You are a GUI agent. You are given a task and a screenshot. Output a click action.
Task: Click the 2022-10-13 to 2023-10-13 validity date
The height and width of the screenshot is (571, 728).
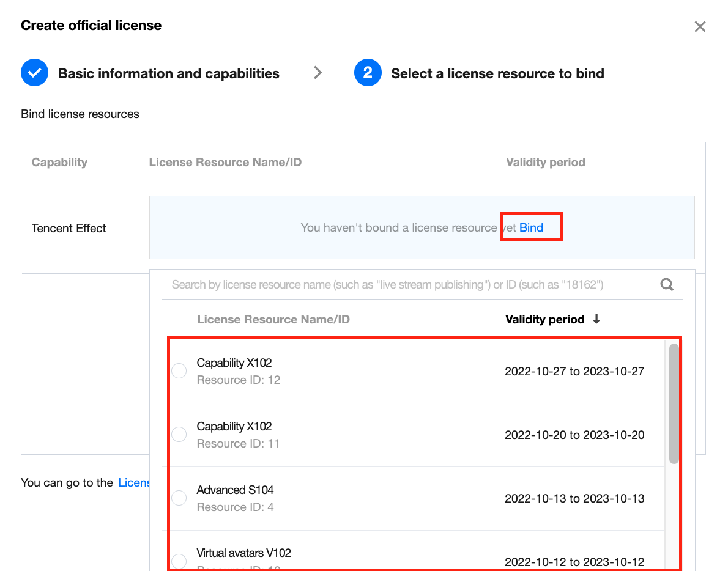574,498
